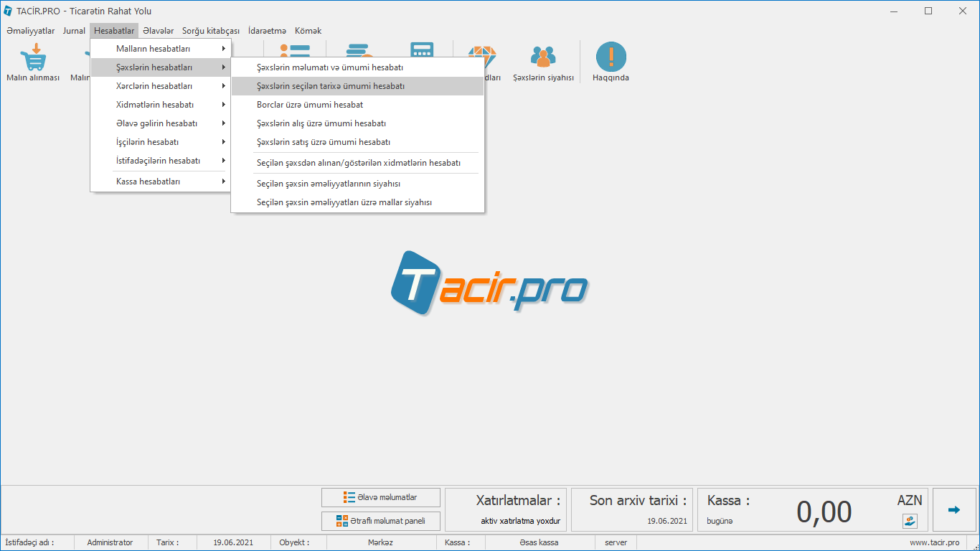Choose Şəxslərin seçilən tarixə ümumi hesabatı
The image size is (980, 551).
331,86
